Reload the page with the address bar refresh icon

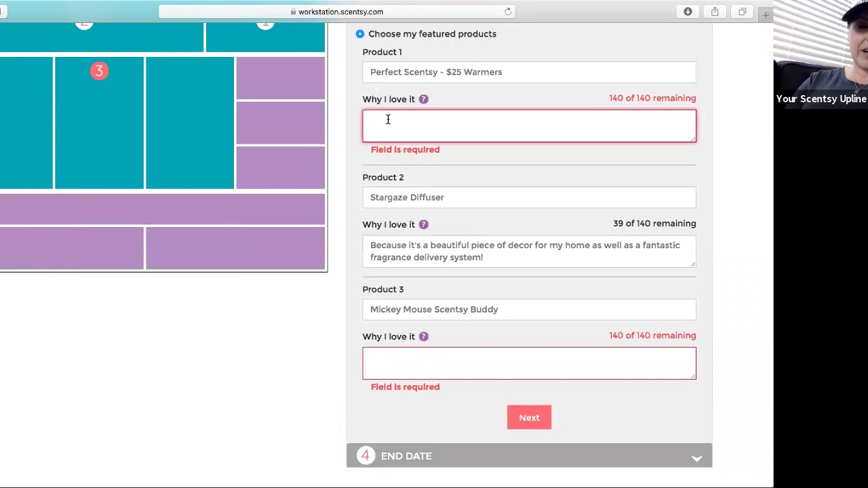(508, 12)
